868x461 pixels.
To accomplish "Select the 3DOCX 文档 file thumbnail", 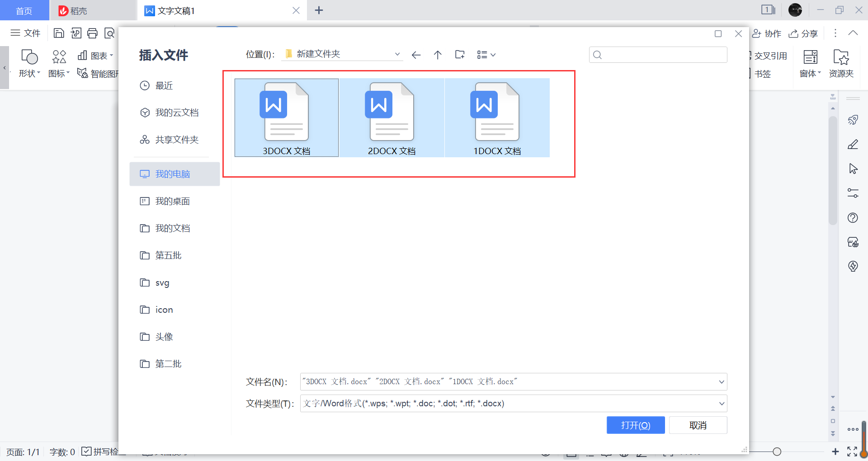I will 286,118.
